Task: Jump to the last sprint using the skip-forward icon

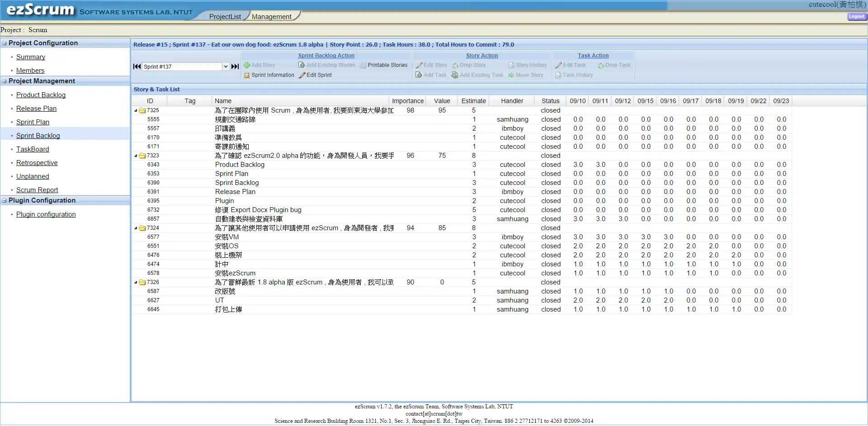Action: coord(235,66)
